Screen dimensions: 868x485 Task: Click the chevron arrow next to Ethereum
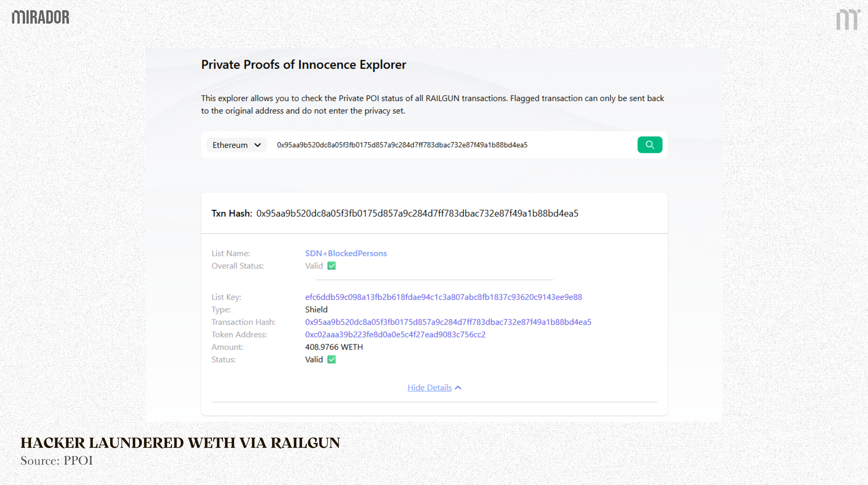pos(258,145)
